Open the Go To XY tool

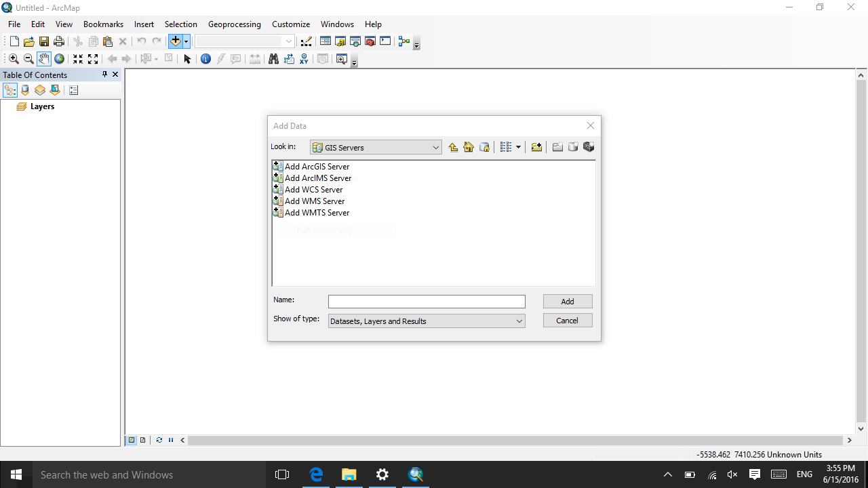pos(304,59)
